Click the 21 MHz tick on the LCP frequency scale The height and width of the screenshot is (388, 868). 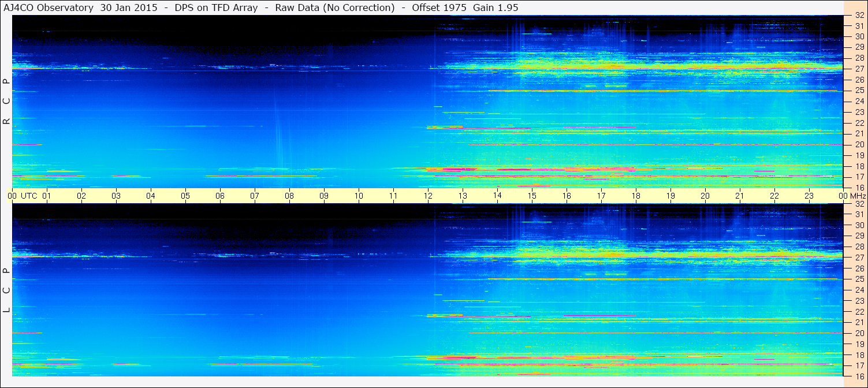tap(859, 322)
